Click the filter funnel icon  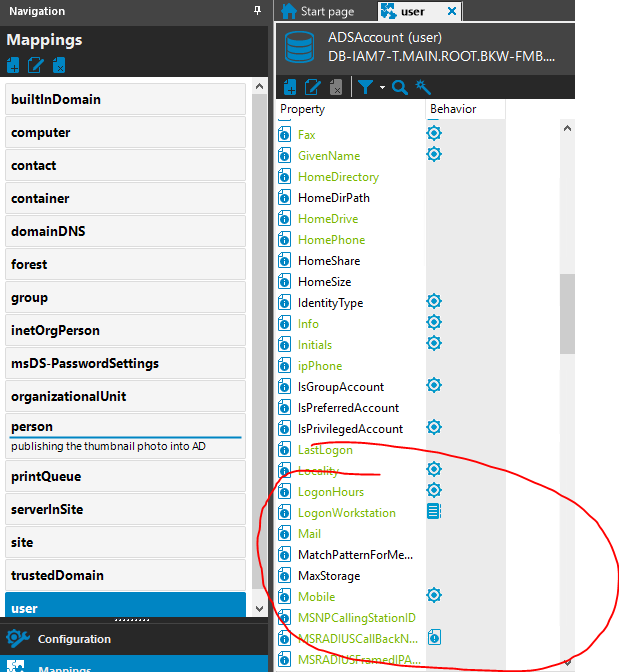pyautogui.click(x=365, y=87)
